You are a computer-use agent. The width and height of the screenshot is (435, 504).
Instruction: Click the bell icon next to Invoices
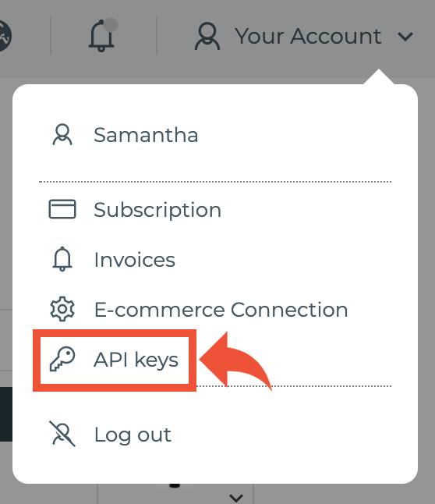(x=62, y=259)
